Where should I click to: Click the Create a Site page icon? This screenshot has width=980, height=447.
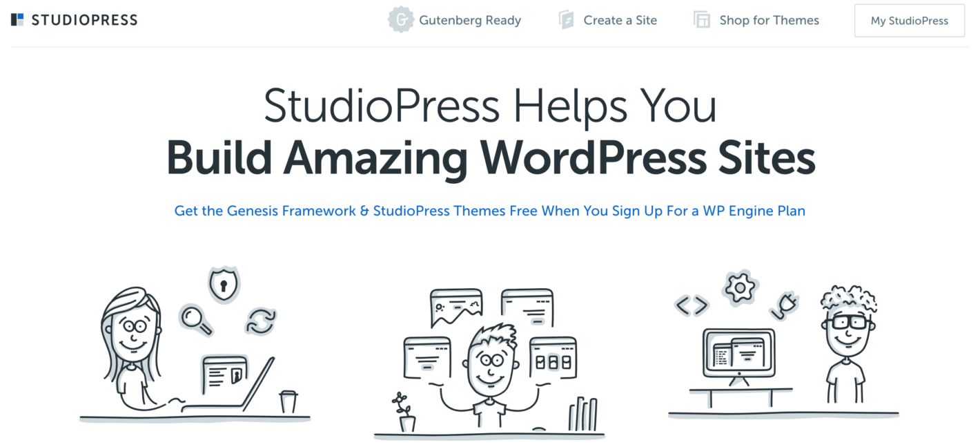coord(567,20)
